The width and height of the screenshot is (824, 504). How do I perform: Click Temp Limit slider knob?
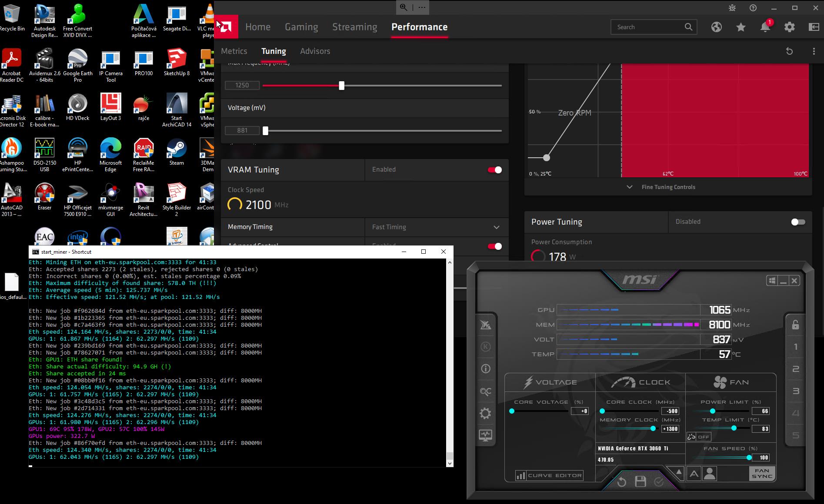734,428
